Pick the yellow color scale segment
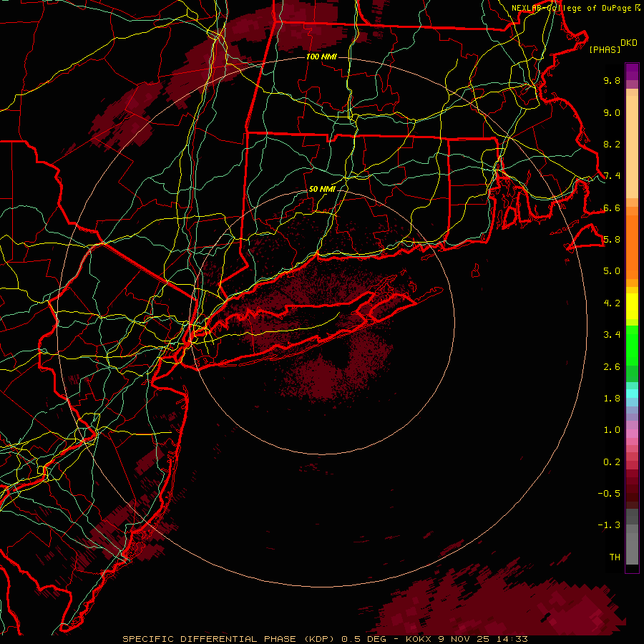This screenshot has height=644, width=644. point(632,306)
